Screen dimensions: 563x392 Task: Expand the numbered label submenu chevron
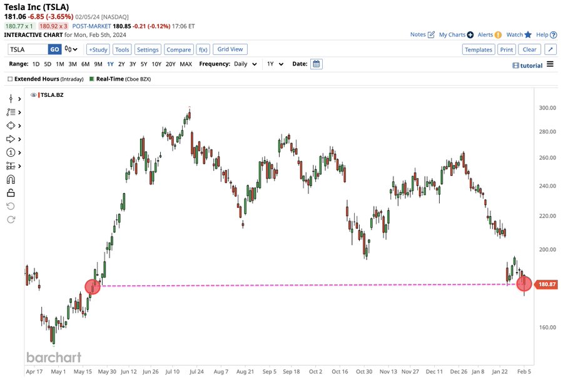tap(19, 153)
